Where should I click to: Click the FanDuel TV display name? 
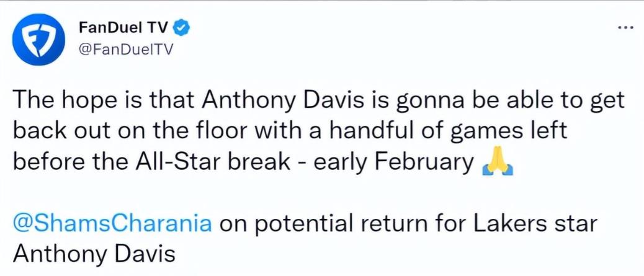(125, 28)
